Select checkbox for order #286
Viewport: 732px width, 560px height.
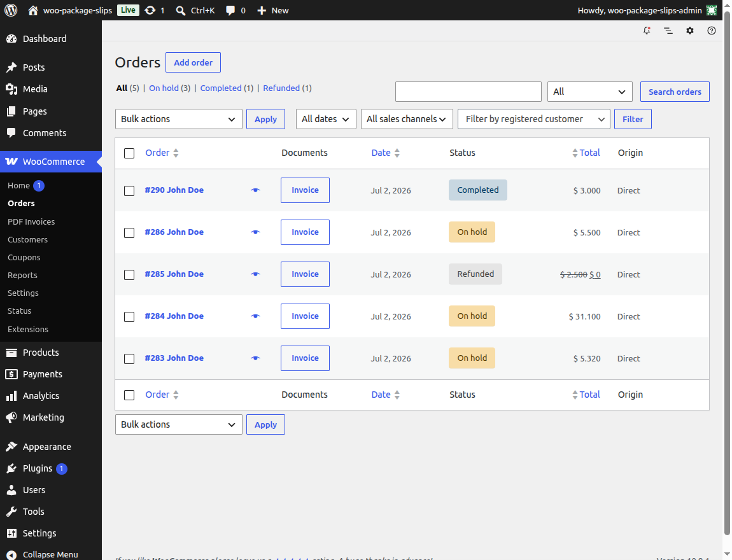pyautogui.click(x=129, y=232)
